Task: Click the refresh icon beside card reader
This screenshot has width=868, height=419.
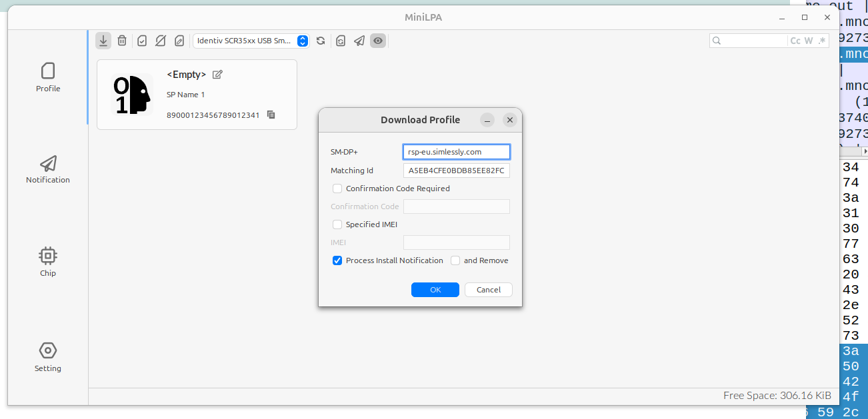Action: tap(321, 41)
